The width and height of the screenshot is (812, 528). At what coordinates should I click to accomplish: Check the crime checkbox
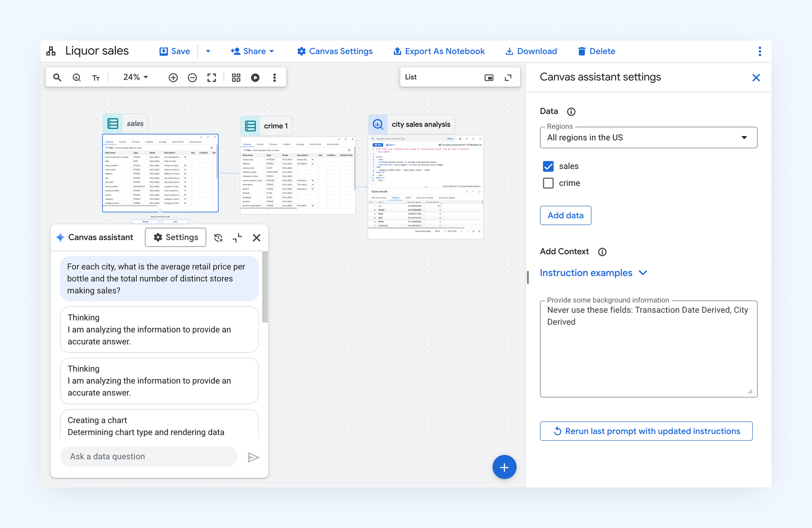(x=548, y=183)
